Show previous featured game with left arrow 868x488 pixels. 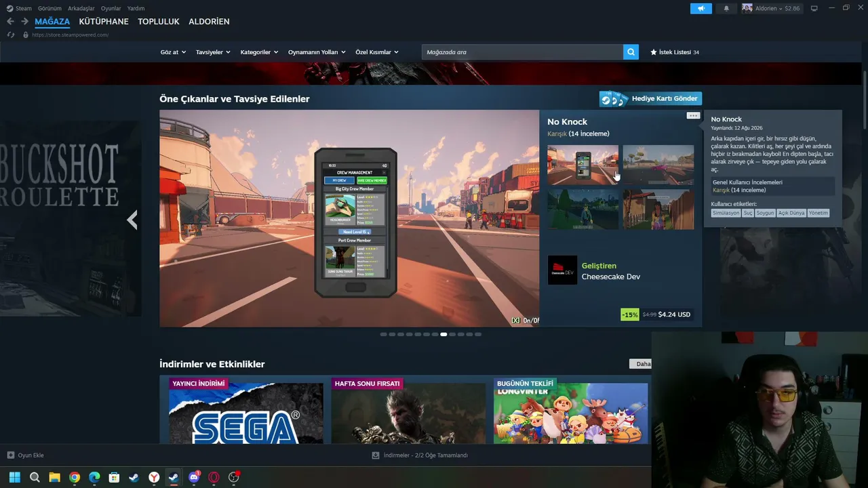click(x=132, y=220)
